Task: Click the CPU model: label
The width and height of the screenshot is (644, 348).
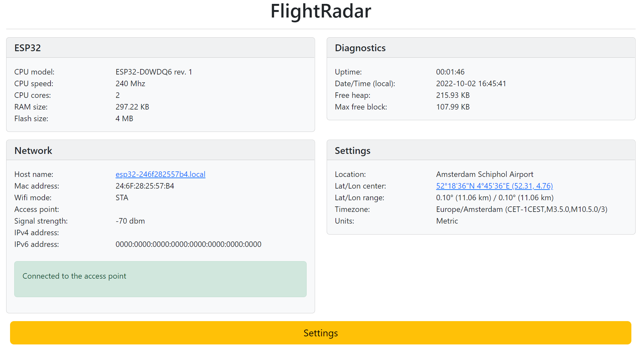Action: (34, 72)
